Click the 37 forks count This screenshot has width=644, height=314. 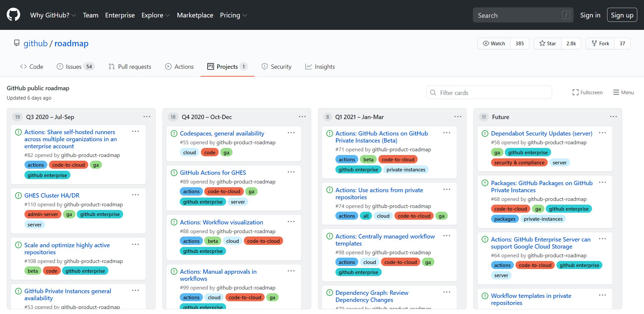point(622,43)
